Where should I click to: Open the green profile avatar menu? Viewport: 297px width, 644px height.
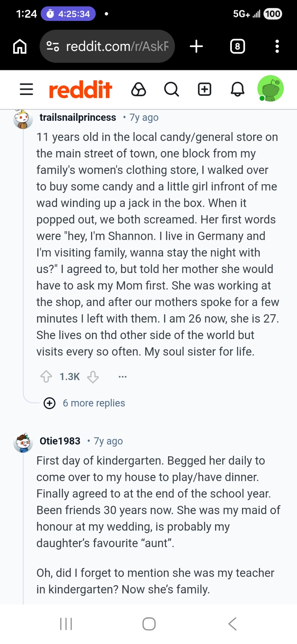[270, 89]
